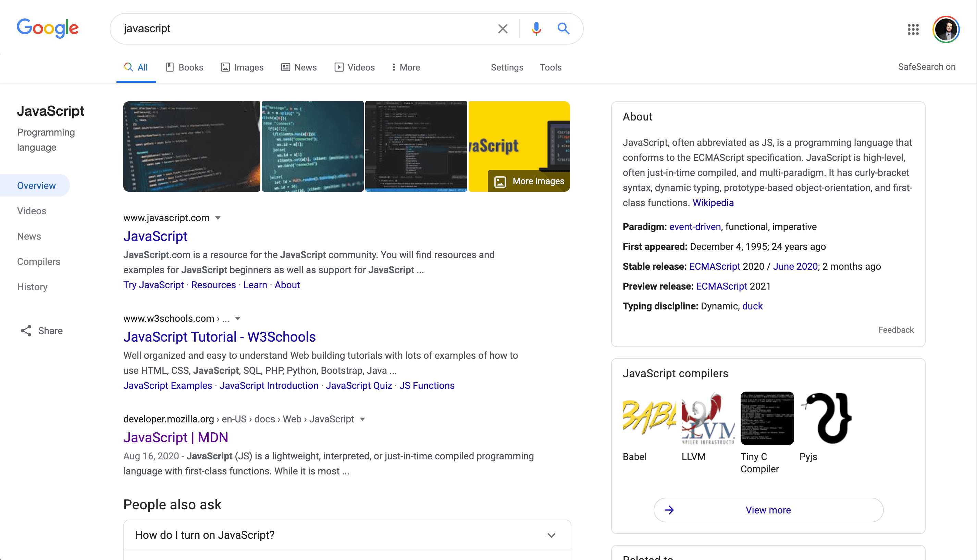
Task: Open the first dark code image thumbnail
Action: [x=191, y=146]
